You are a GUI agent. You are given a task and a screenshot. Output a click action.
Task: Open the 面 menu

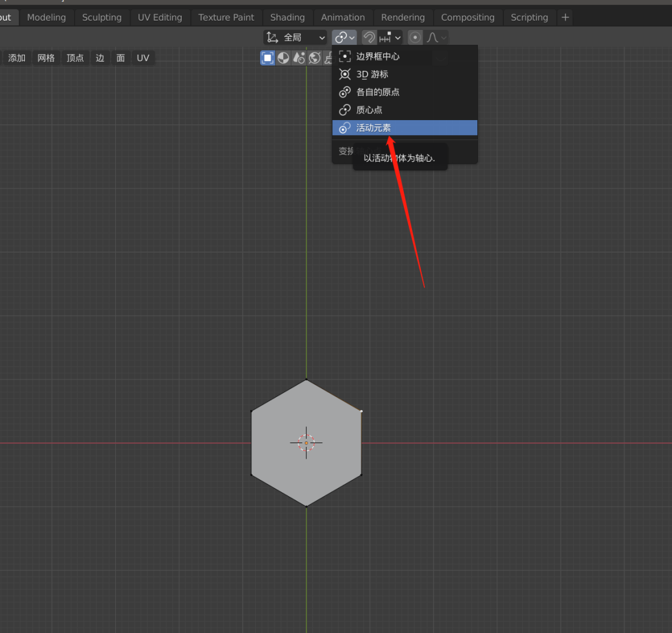click(x=121, y=58)
